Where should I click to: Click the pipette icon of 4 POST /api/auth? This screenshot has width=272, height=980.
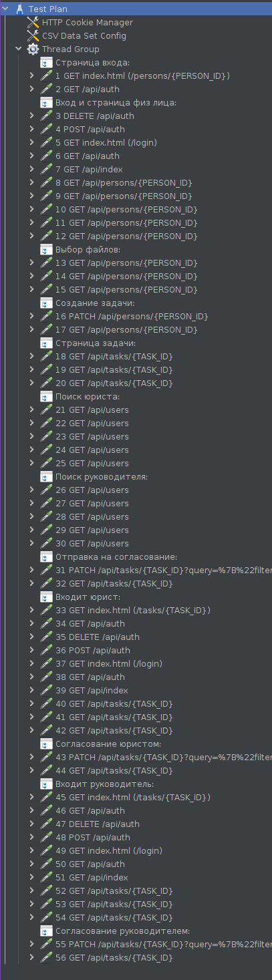click(46, 129)
